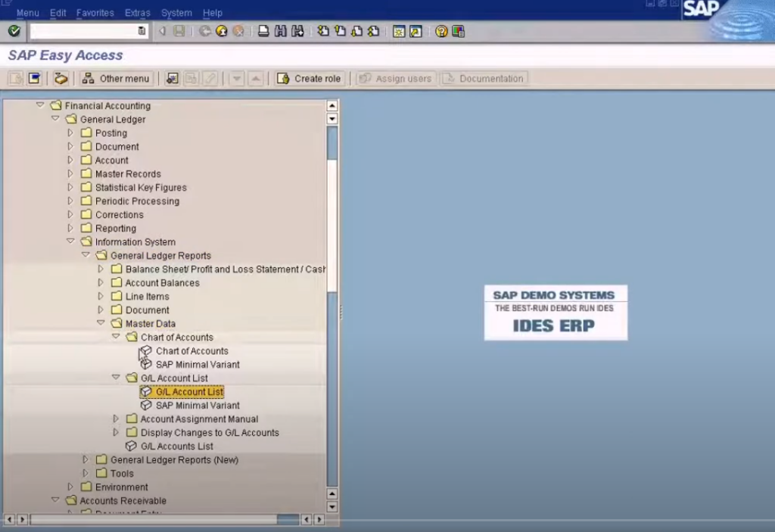Open the command field history dropdown
Viewport: 775px width, 532px height.
pos(142,31)
